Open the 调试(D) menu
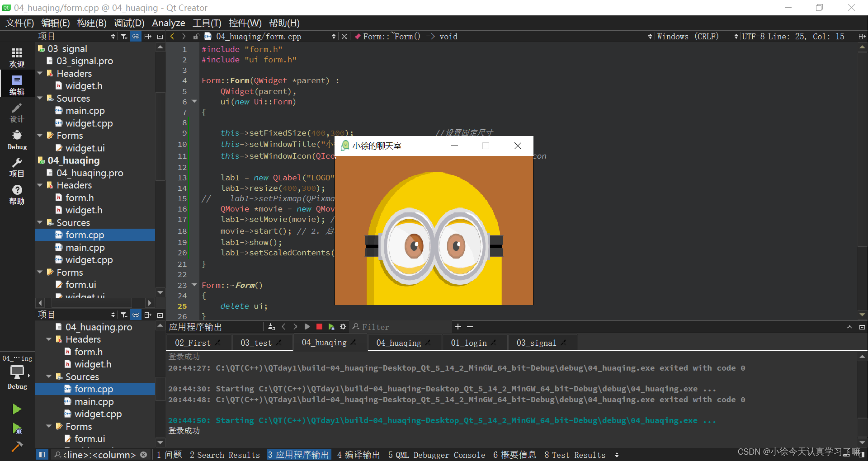 pos(129,23)
